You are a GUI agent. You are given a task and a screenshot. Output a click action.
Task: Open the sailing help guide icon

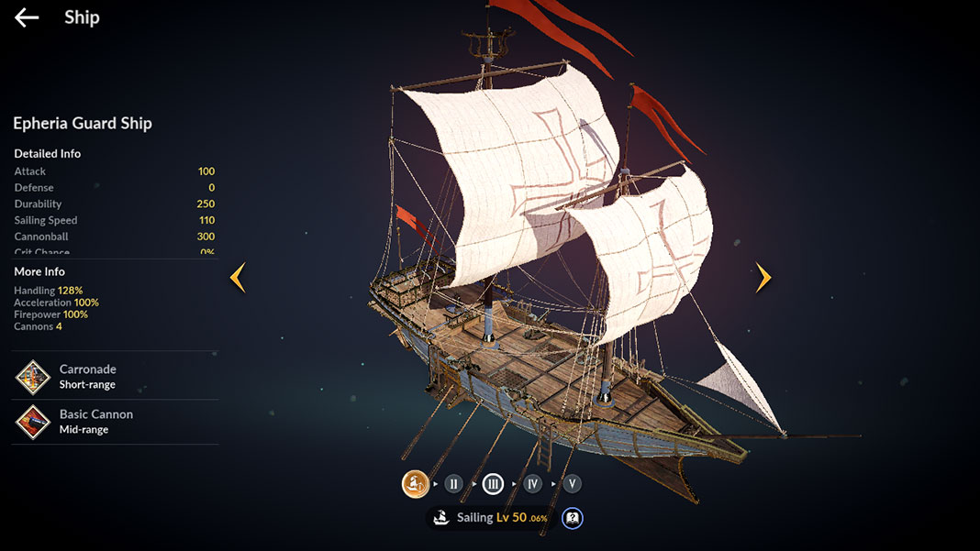(x=572, y=518)
